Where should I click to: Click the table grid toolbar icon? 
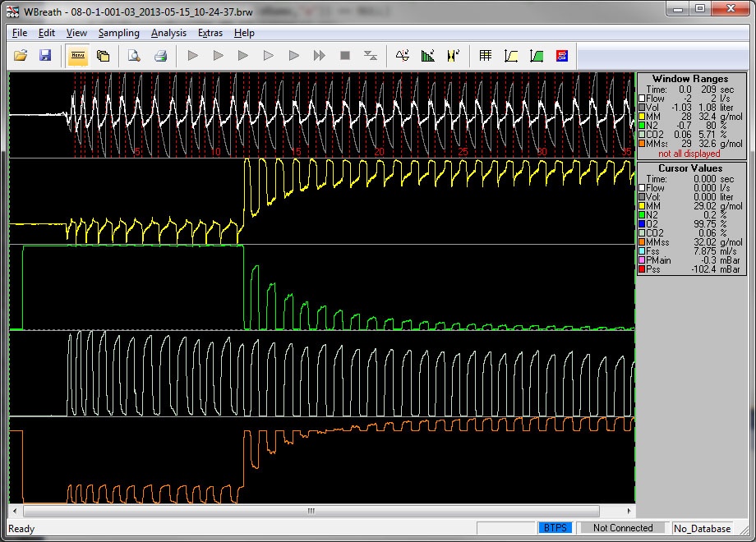click(x=486, y=56)
